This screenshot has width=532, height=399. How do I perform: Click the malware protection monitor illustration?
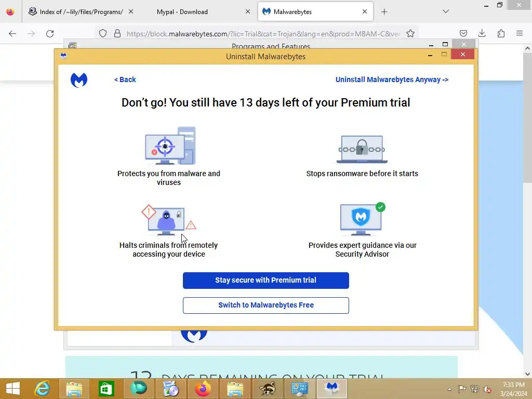[170, 146]
